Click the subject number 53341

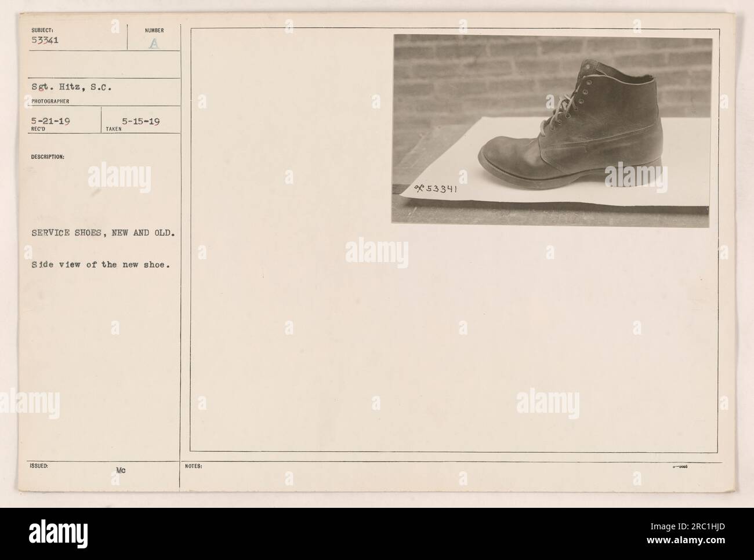pyautogui.click(x=44, y=41)
